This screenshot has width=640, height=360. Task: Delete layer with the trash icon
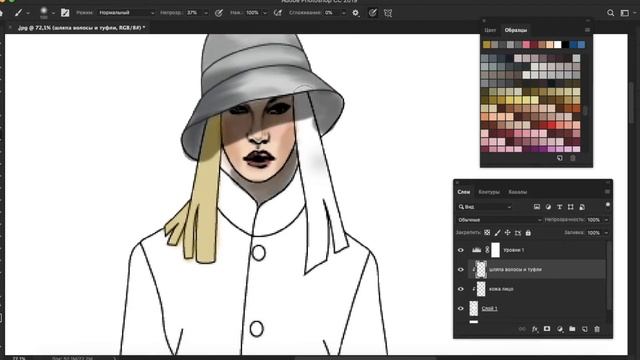pos(597,329)
